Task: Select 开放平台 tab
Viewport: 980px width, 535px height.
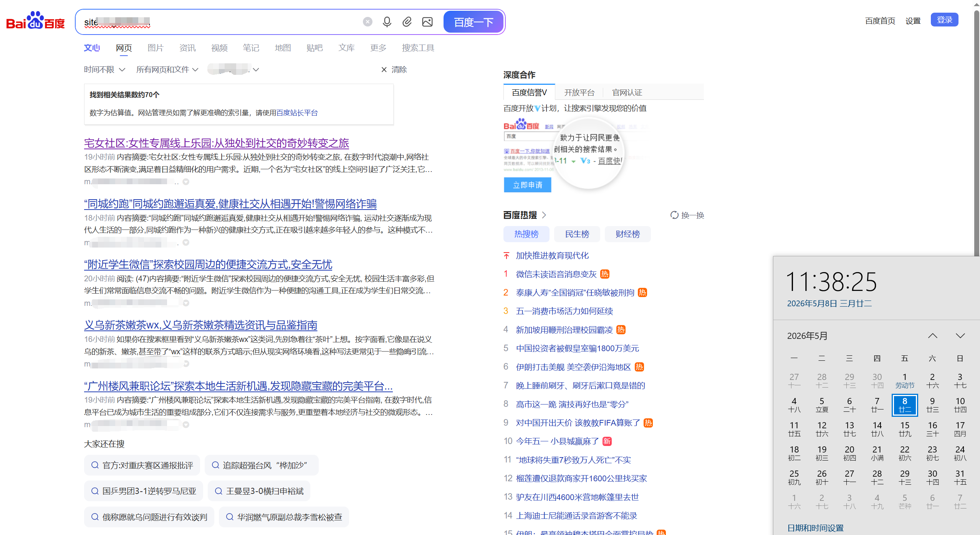Action: pos(579,92)
